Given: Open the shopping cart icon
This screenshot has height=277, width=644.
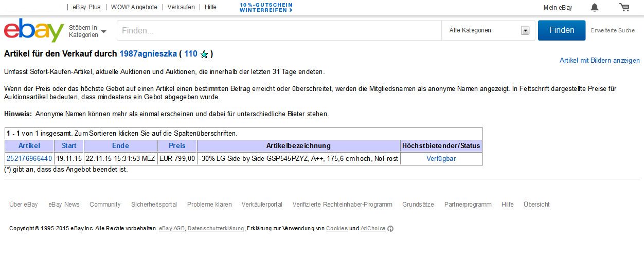Looking at the screenshot, I should click(x=624, y=7).
